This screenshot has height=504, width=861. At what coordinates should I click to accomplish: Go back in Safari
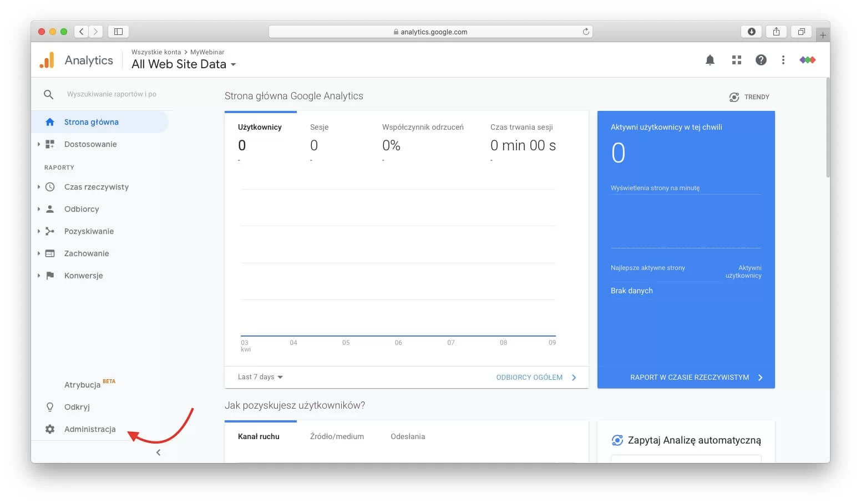point(81,32)
